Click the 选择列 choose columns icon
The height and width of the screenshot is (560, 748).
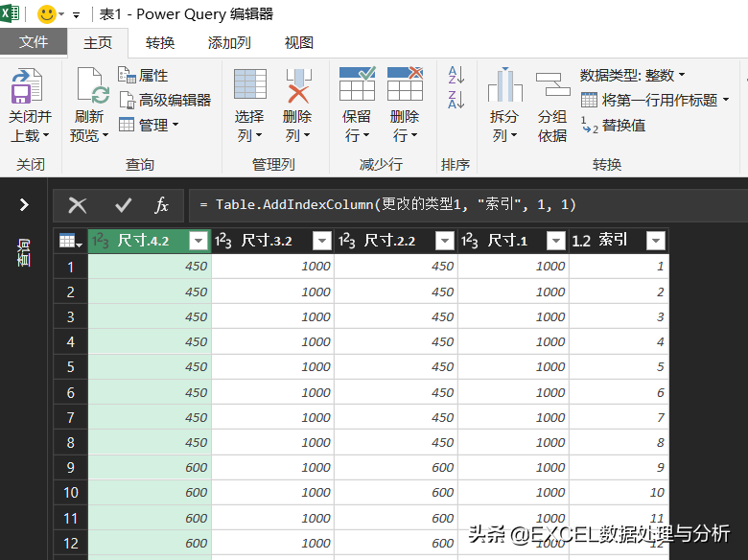(x=250, y=84)
